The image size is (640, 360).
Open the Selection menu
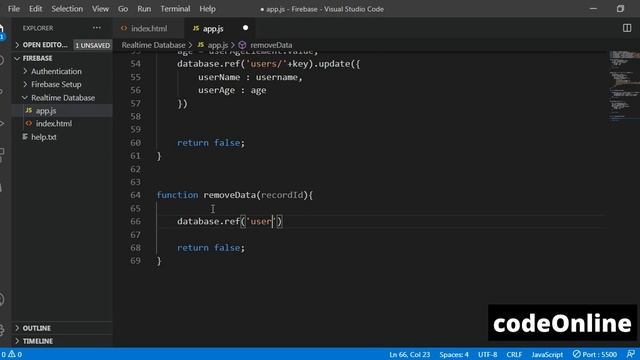pyautogui.click(x=67, y=9)
